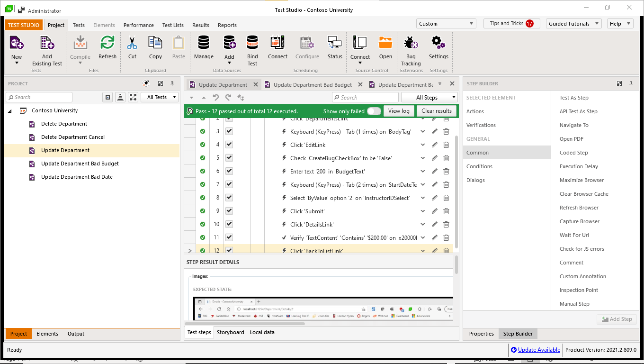Image resolution: width=644 pixels, height=364 pixels.
Task: Open the Performance ribbon tab
Action: point(139,25)
